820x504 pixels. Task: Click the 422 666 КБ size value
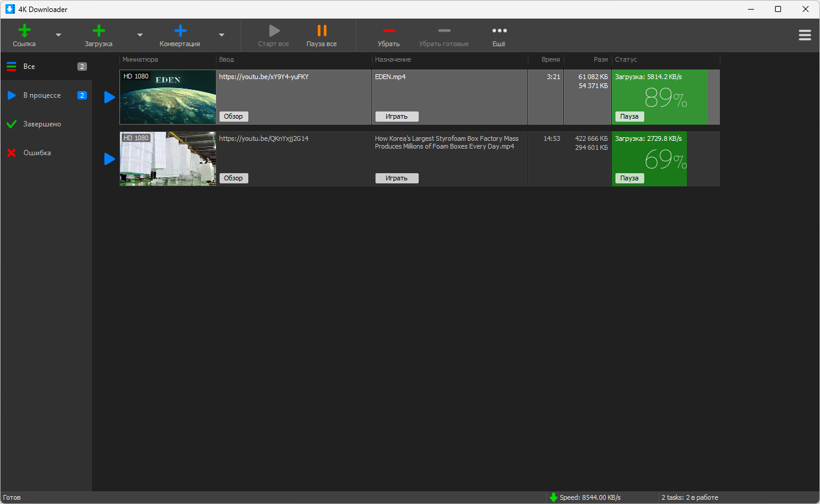coord(591,138)
